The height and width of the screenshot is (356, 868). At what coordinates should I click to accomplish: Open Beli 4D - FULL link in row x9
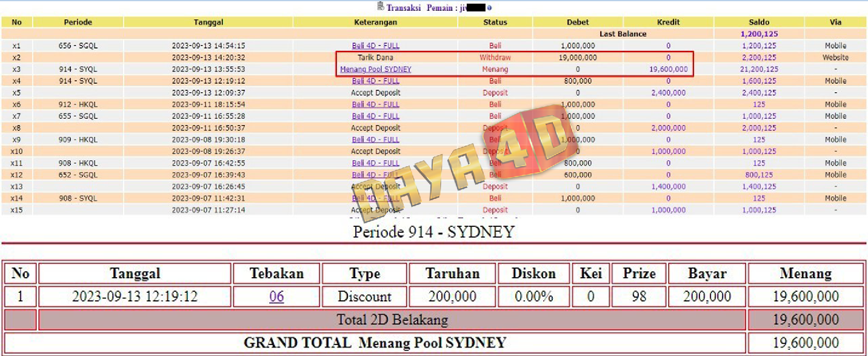(x=375, y=139)
